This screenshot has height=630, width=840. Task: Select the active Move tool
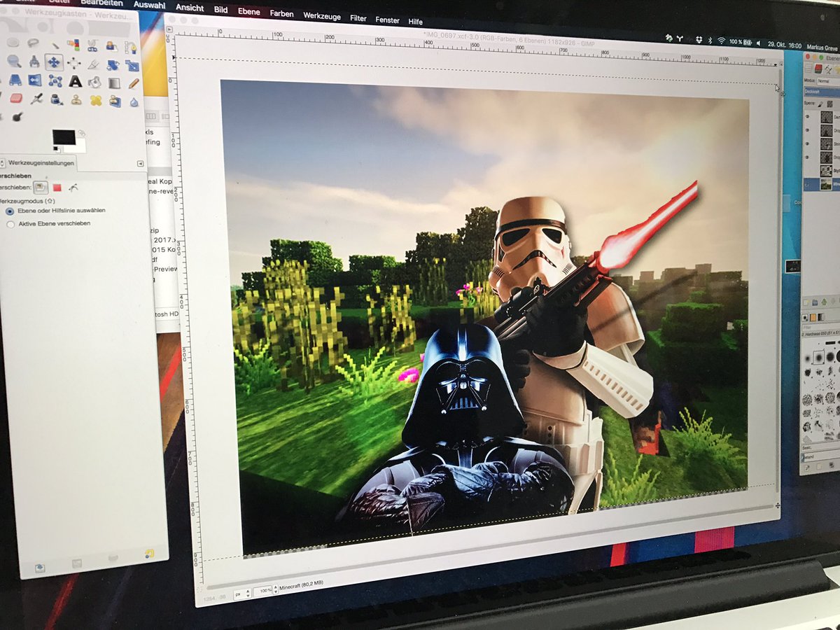tap(54, 62)
